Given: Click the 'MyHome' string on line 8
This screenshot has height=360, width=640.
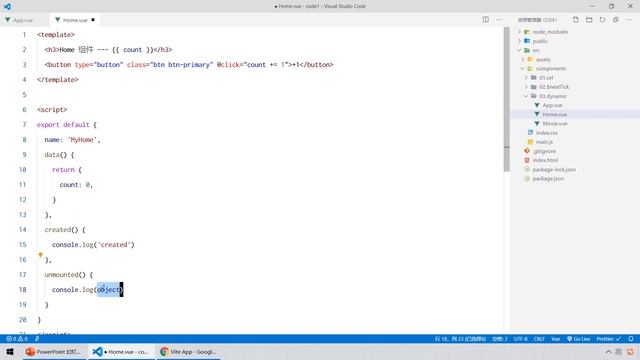Looking at the screenshot, I should (x=82, y=140).
